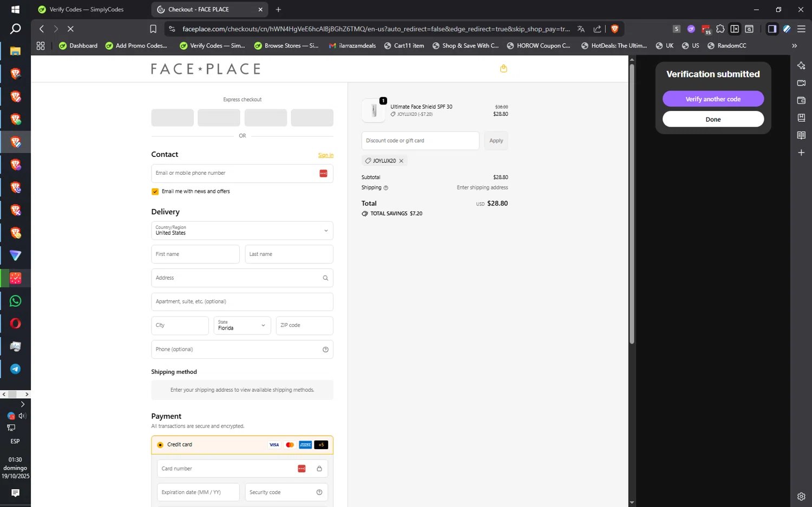Bookmark this page via address bar icon
Viewport: 812px width, 507px height.
pyautogui.click(x=153, y=29)
